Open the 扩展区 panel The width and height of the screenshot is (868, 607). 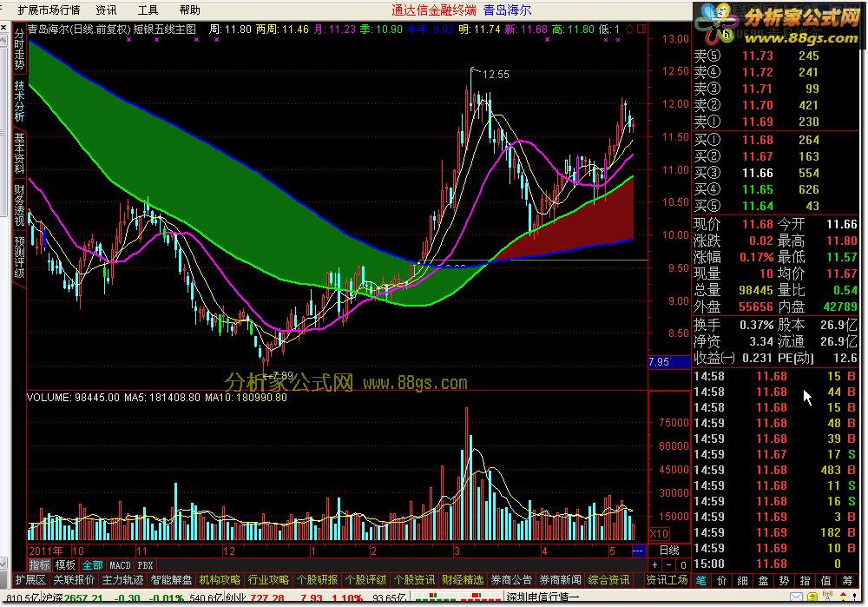coord(30,580)
